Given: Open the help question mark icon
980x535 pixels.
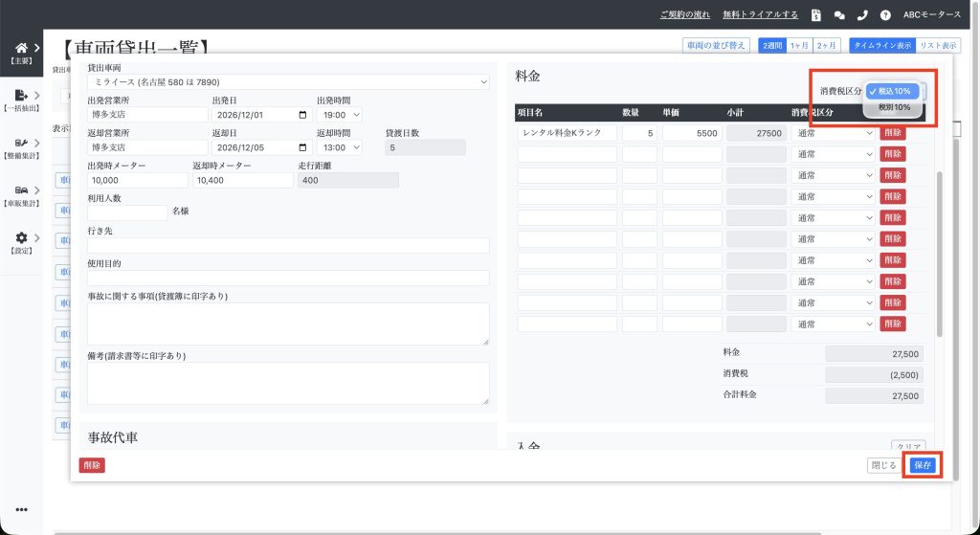Looking at the screenshot, I should point(885,15).
